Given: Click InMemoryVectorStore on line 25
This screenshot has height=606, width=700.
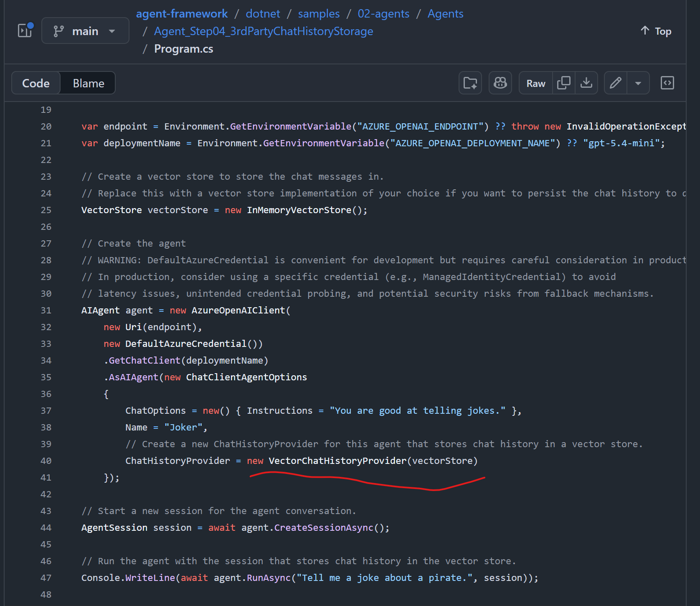Looking at the screenshot, I should pos(299,210).
